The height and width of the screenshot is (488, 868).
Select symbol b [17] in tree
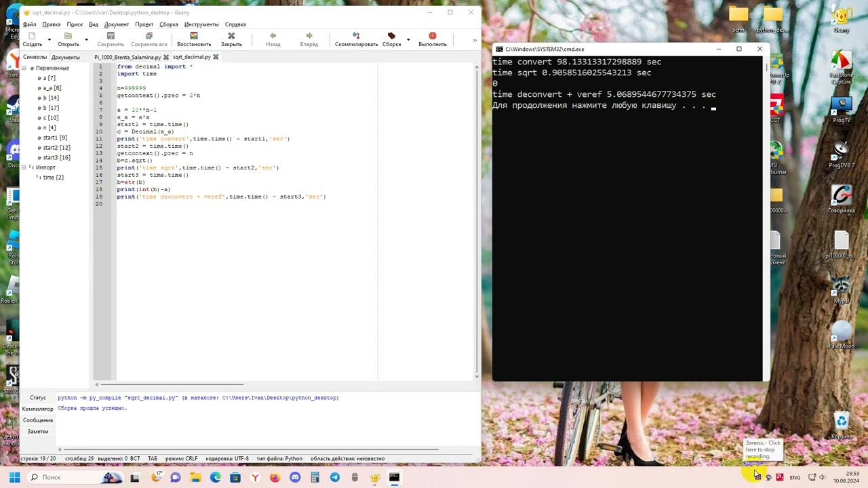pos(51,108)
